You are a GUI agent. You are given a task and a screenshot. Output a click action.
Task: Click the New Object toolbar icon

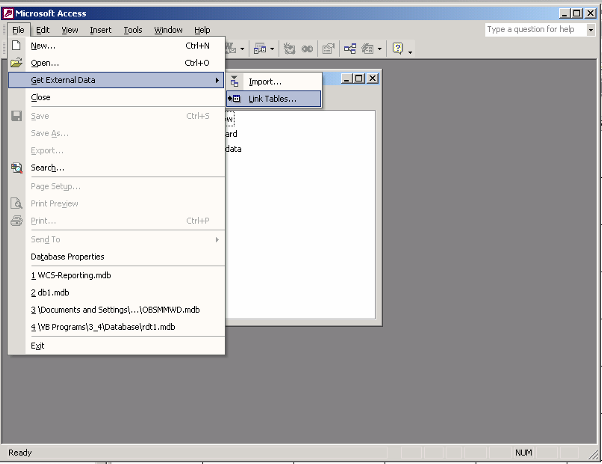[x=368, y=49]
